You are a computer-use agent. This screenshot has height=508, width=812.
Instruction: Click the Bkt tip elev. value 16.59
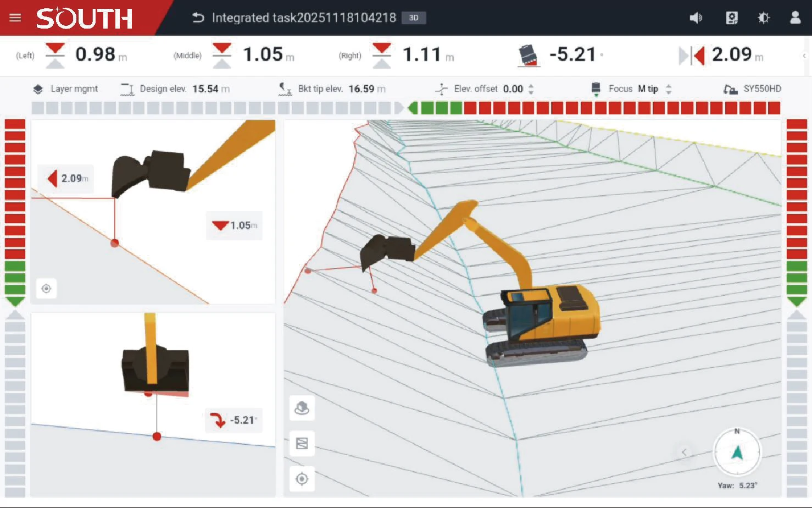361,89
